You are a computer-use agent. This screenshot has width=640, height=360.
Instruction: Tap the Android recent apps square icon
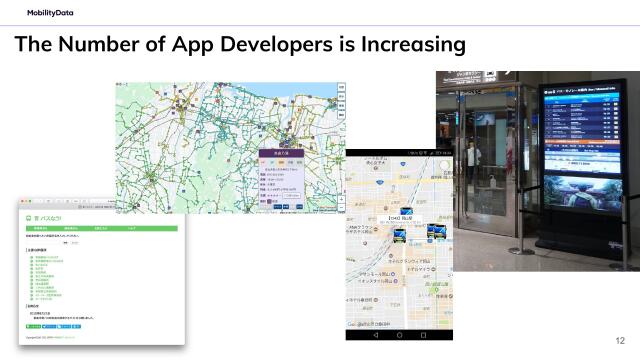click(423, 335)
